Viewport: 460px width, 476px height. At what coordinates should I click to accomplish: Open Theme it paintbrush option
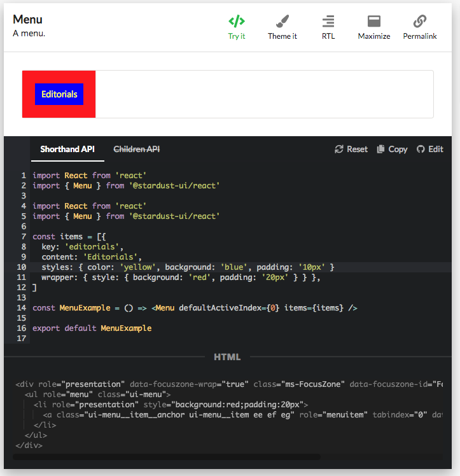tap(282, 21)
